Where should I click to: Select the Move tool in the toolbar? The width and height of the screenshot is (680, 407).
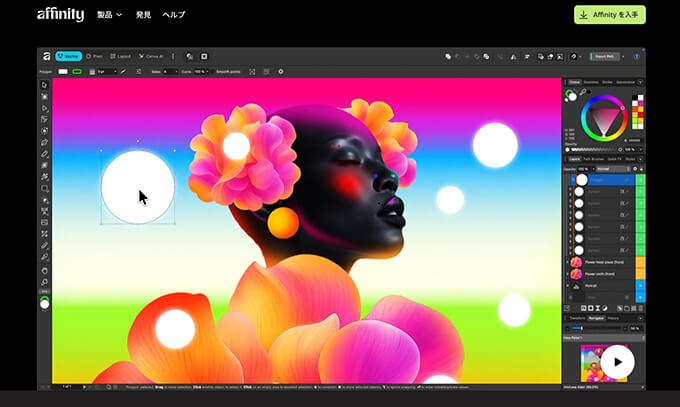click(45, 85)
